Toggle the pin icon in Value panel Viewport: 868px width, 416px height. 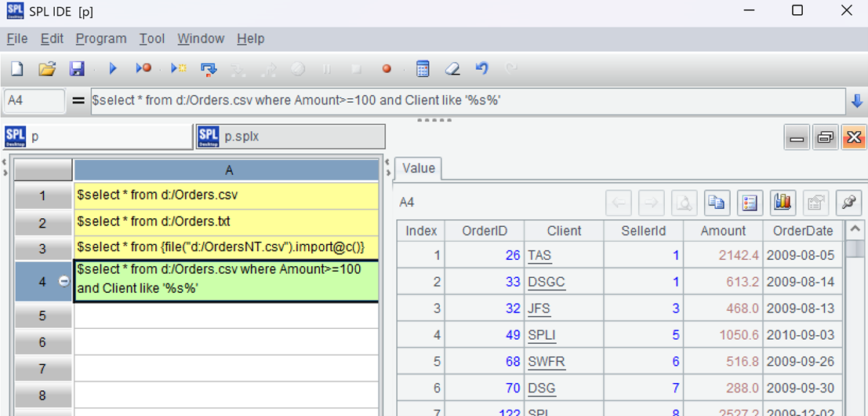(x=848, y=203)
